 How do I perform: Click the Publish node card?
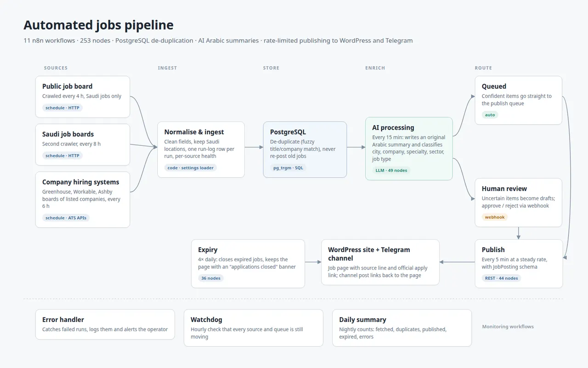519,264
